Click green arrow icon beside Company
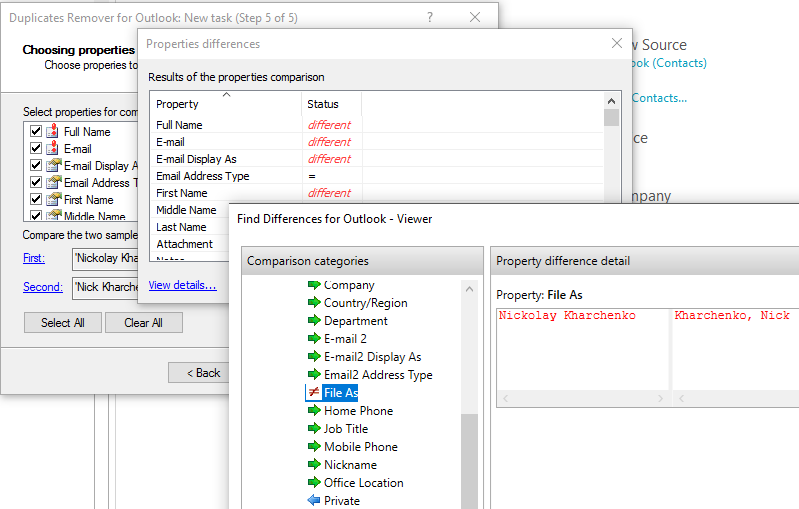The image size is (799, 509). tap(314, 285)
